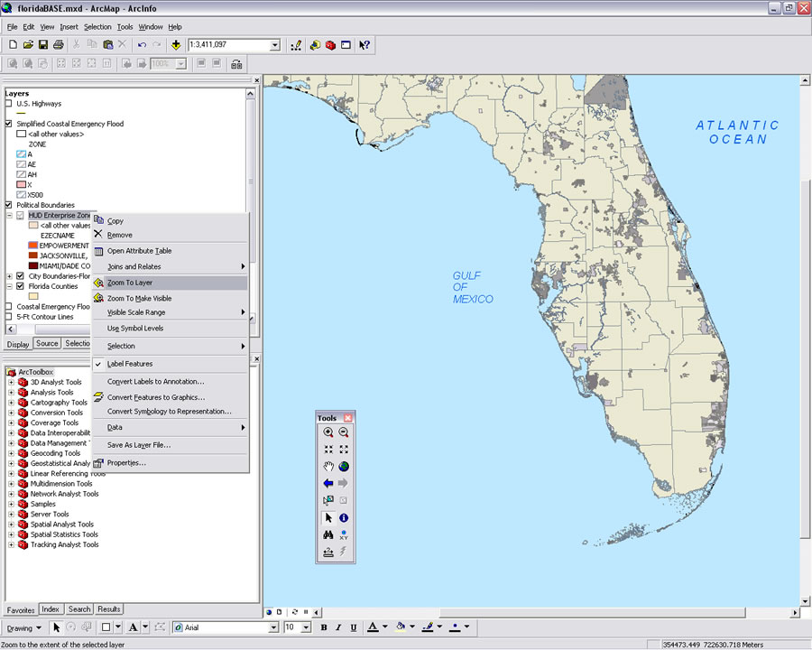Uncheck the Simplified Coastal Emergency Flood layer
Viewport: 812px width, 650px height.
[x=9, y=124]
